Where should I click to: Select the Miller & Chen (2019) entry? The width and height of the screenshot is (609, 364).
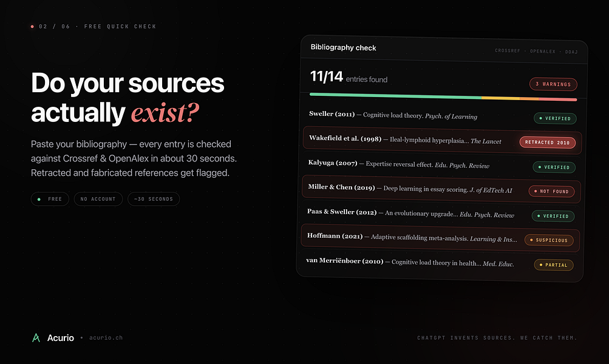(x=441, y=189)
